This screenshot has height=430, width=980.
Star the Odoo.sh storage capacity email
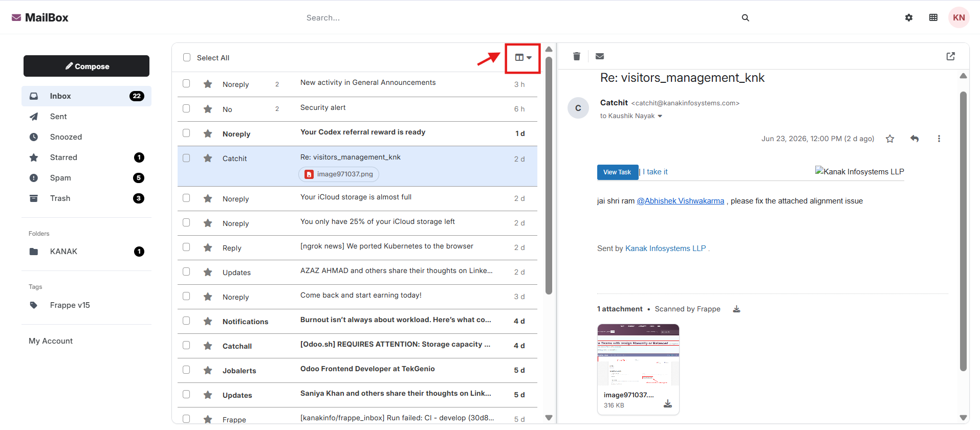click(208, 346)
